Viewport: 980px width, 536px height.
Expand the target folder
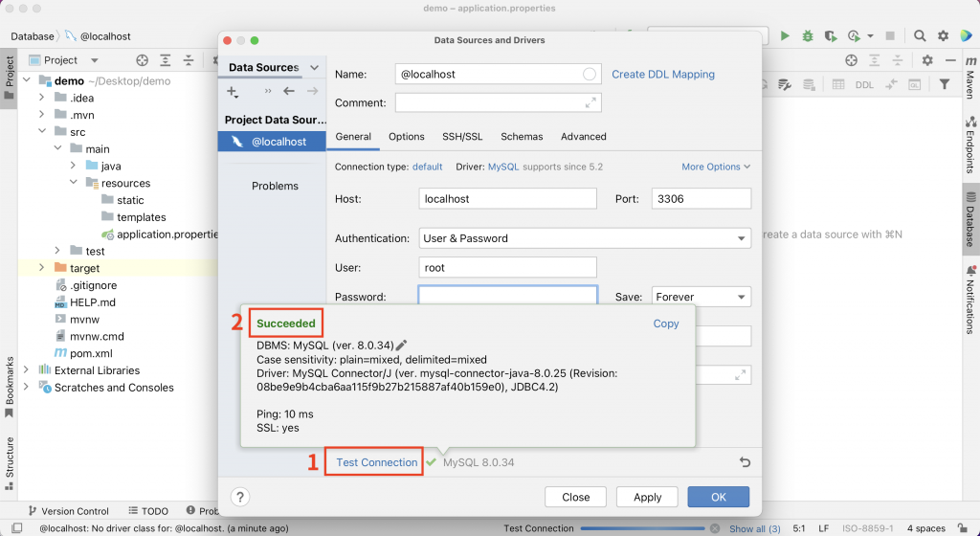click(42, 267)
